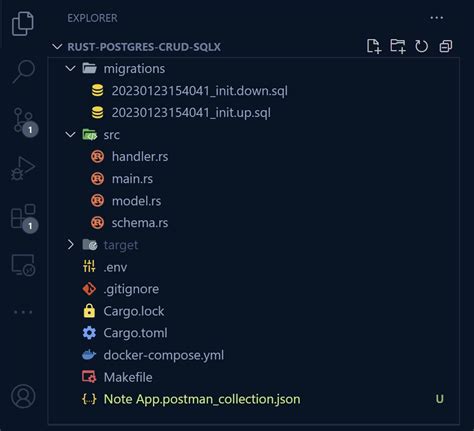Collapse the src folder chevron
The image size is (474, 431).
click(x=70, y=135)
